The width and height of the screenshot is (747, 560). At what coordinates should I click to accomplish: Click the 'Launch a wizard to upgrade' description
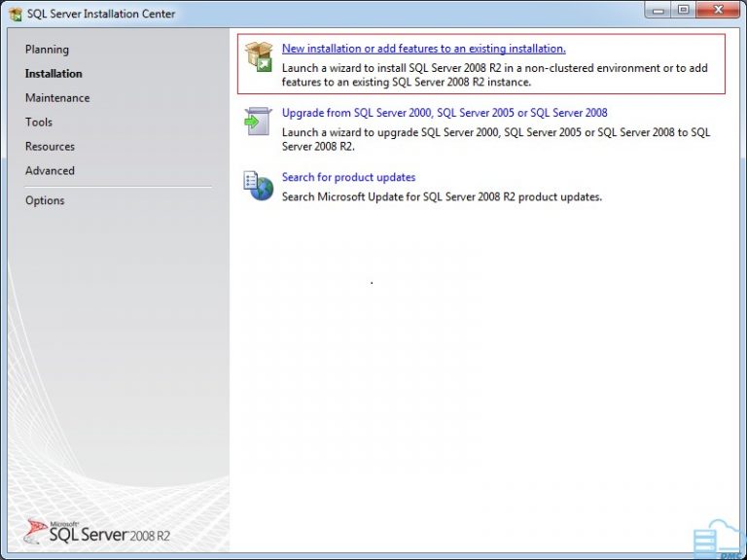tap(495, 139)
